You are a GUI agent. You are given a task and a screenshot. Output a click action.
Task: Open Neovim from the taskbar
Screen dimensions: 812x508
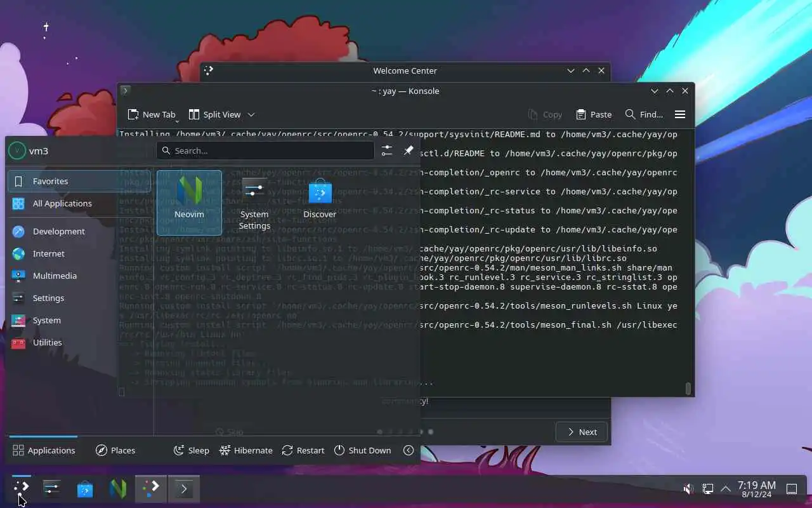(x=118, y=488)
